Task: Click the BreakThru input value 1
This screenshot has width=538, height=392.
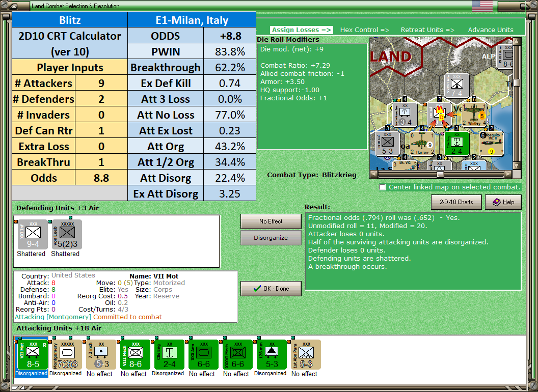Action: tap(101, 162)
